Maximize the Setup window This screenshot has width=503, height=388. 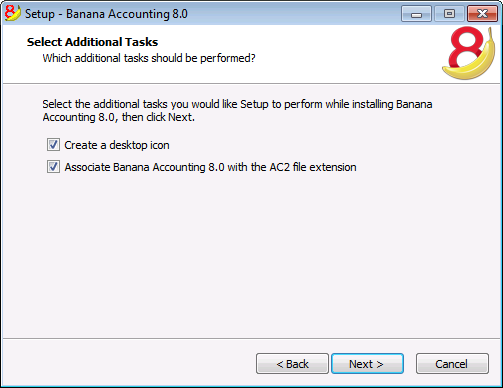[449, 14]
